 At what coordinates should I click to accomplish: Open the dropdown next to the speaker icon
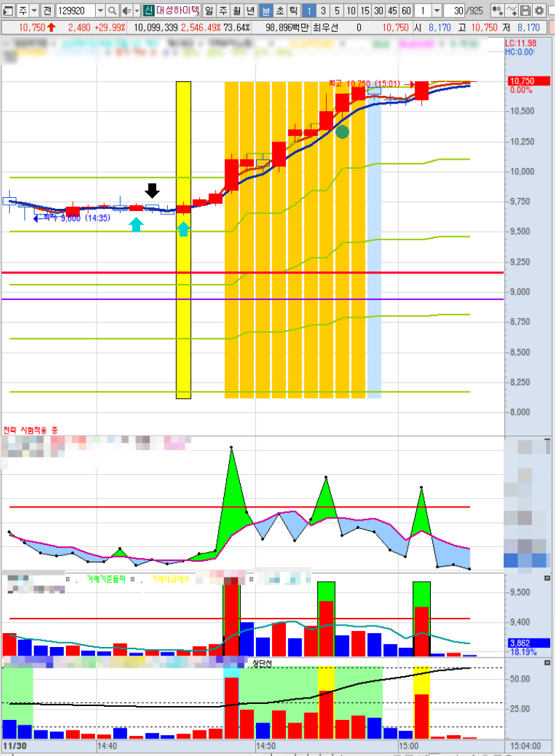[x=137, y=10]
